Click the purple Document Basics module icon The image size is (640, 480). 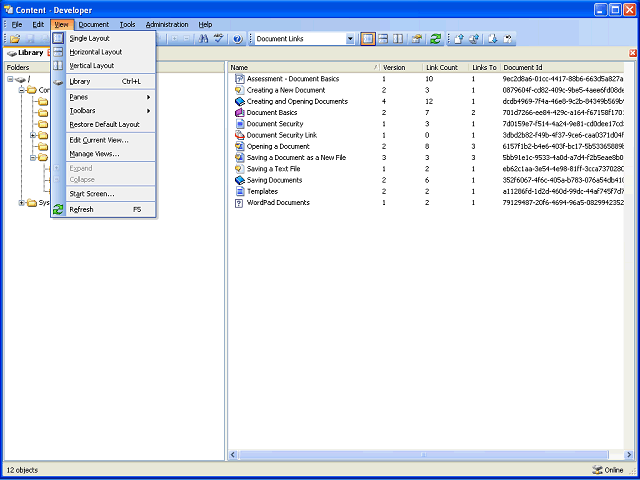coord(239,113)
